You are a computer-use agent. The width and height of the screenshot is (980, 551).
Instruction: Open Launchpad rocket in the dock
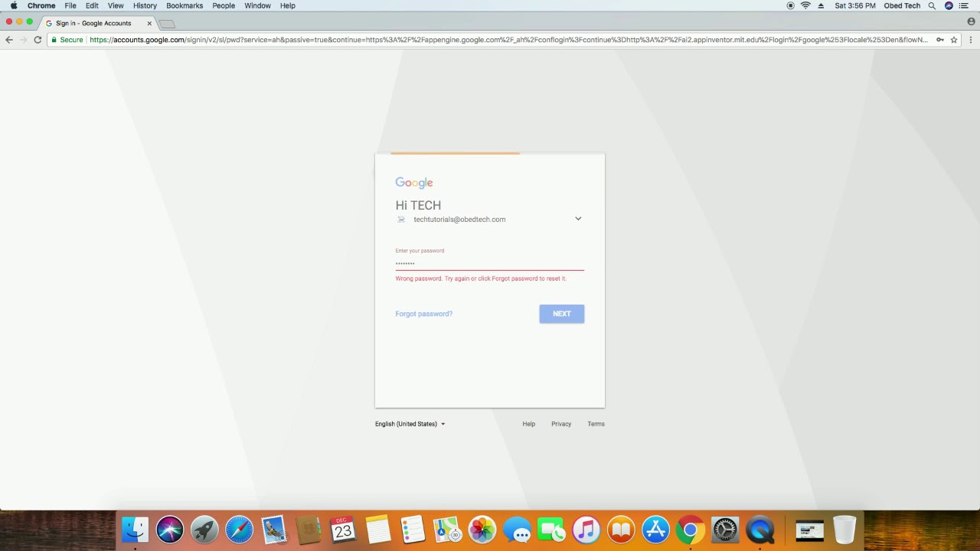point(204,530)
